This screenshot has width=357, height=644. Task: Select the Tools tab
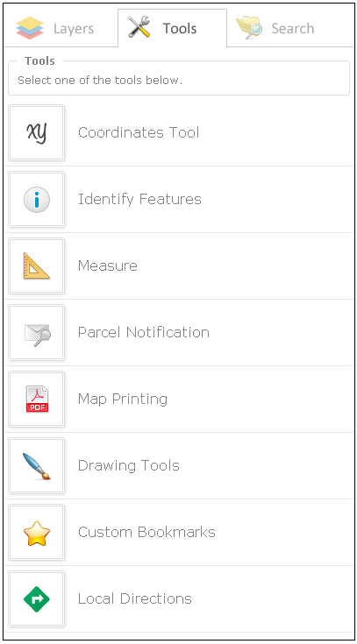[x=172, y=28]
